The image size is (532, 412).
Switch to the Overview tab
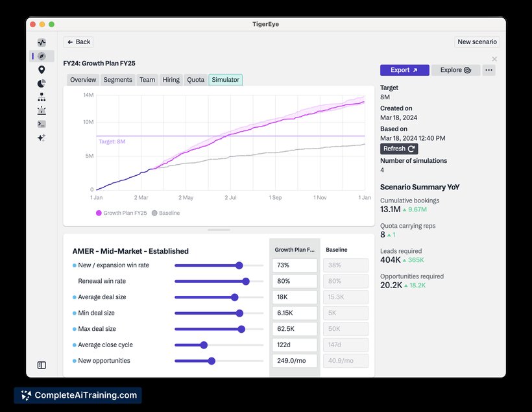tap(83, 80)
